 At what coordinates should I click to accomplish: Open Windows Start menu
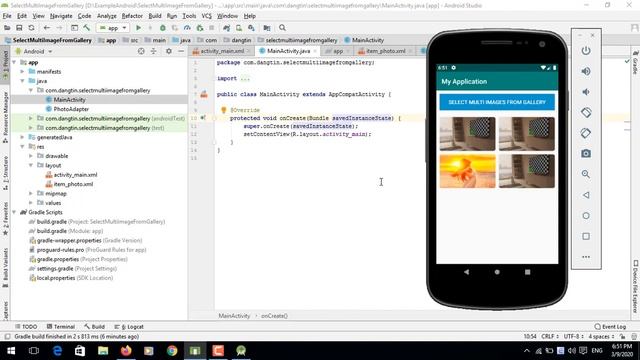click(x=11, y=351)
